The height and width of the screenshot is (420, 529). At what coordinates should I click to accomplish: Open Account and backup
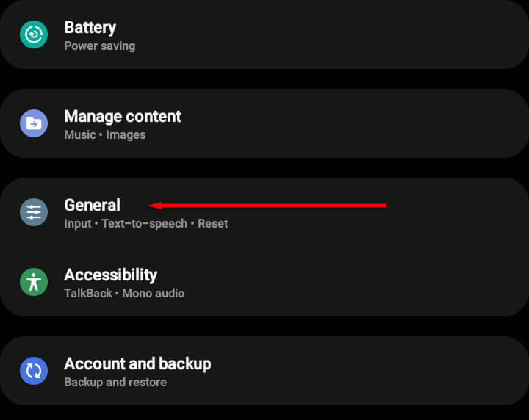click(x=137, y=364)
